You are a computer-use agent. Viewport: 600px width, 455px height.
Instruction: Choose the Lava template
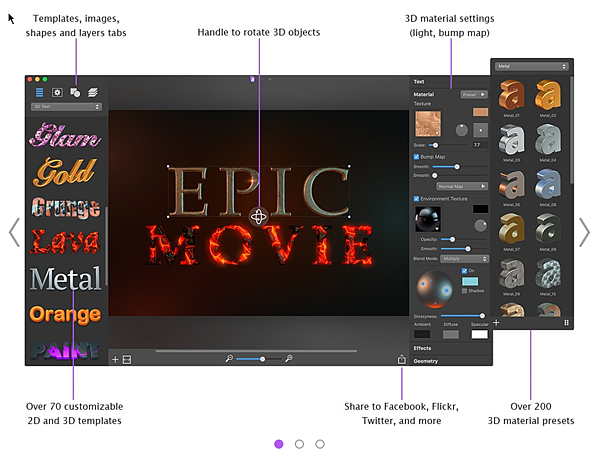[65, 242]
